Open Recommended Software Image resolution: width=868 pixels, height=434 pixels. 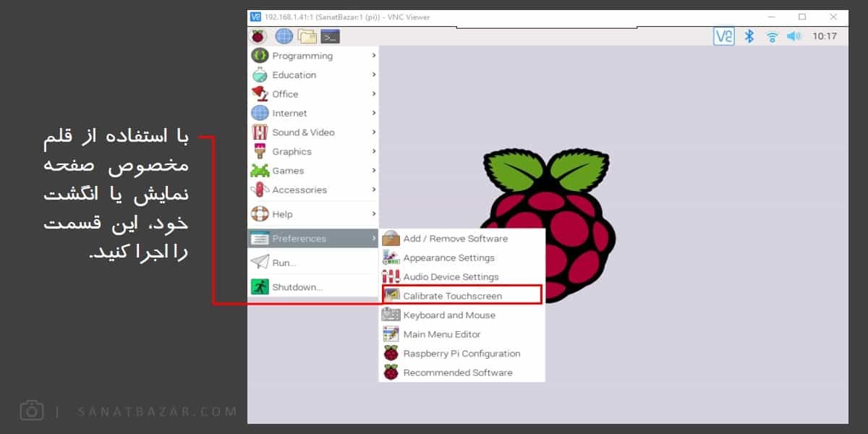[461, 373]
